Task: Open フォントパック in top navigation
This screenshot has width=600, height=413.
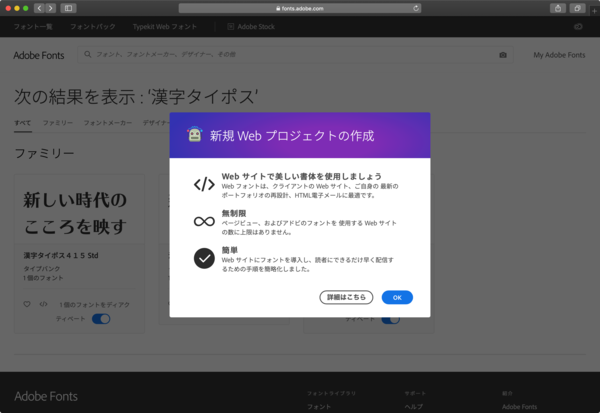Action: 93,27
